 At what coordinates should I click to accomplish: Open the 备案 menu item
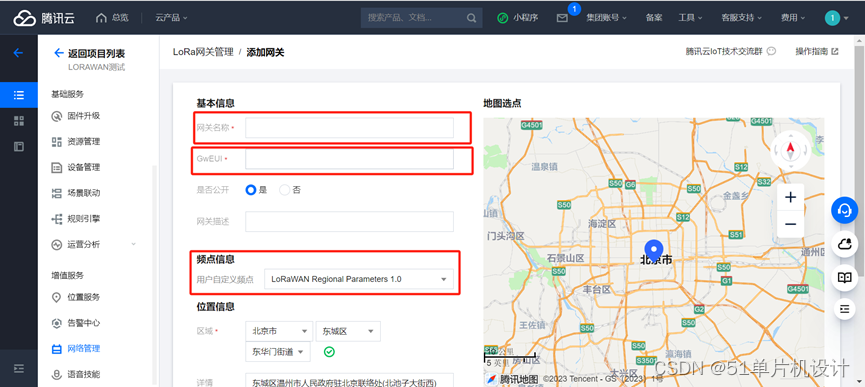654,18
